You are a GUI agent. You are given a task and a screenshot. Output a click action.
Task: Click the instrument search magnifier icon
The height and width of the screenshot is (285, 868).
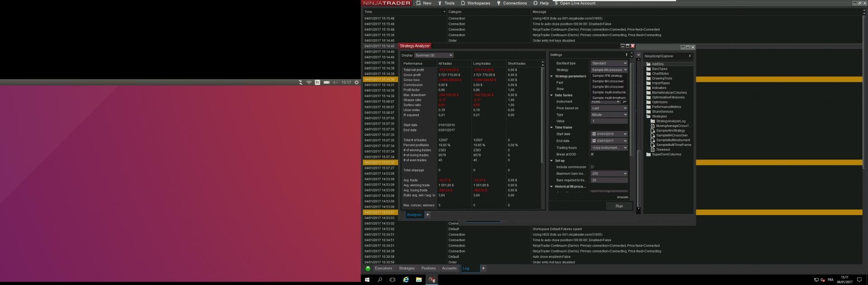[x=624, y=102]
